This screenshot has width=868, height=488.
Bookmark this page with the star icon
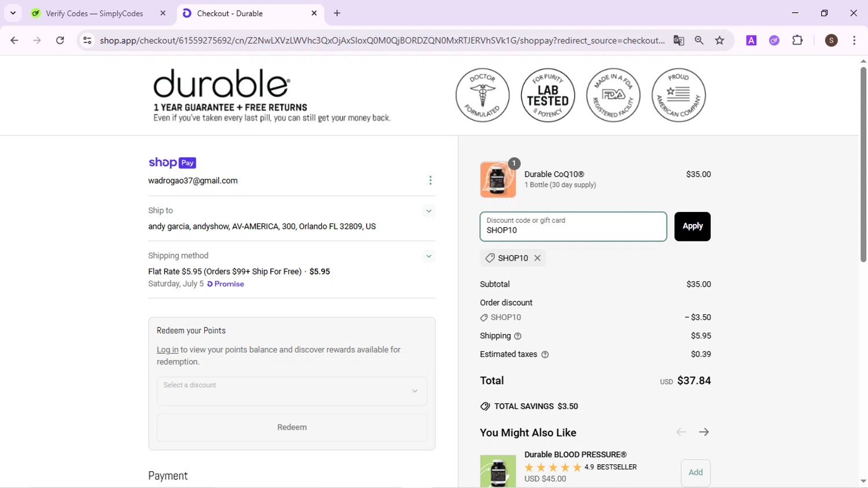click(x=720, y=41)
